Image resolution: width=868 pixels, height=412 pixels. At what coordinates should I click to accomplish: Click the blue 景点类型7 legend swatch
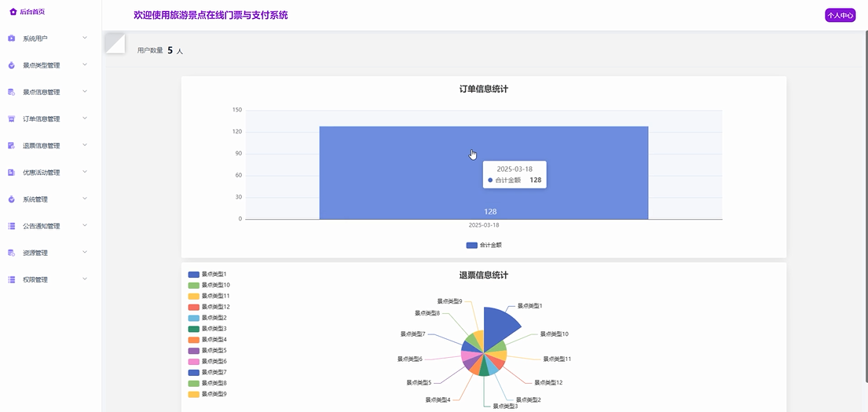pos(194,372)
